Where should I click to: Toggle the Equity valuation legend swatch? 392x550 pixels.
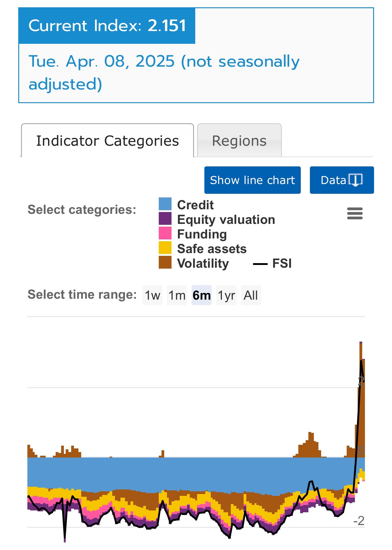point(165,219)
